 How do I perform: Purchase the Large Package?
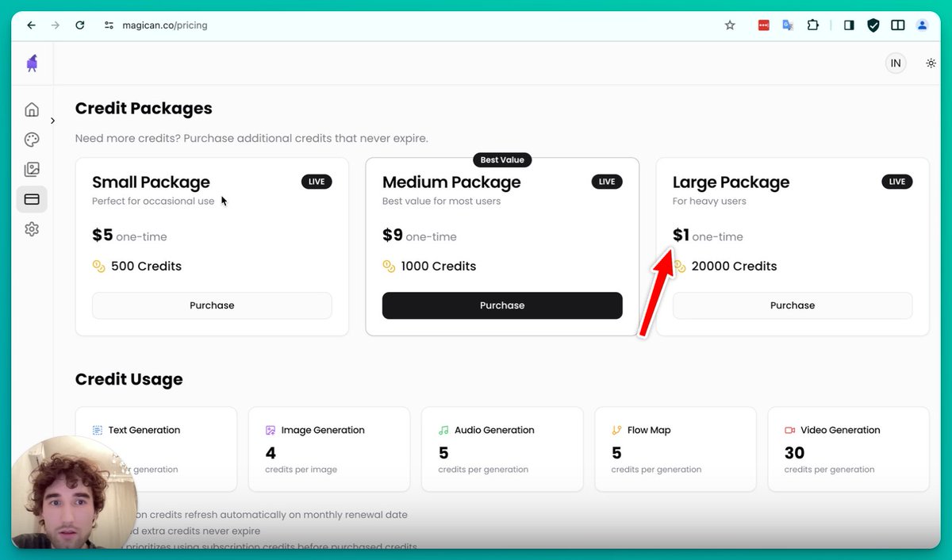pos(793,305)
